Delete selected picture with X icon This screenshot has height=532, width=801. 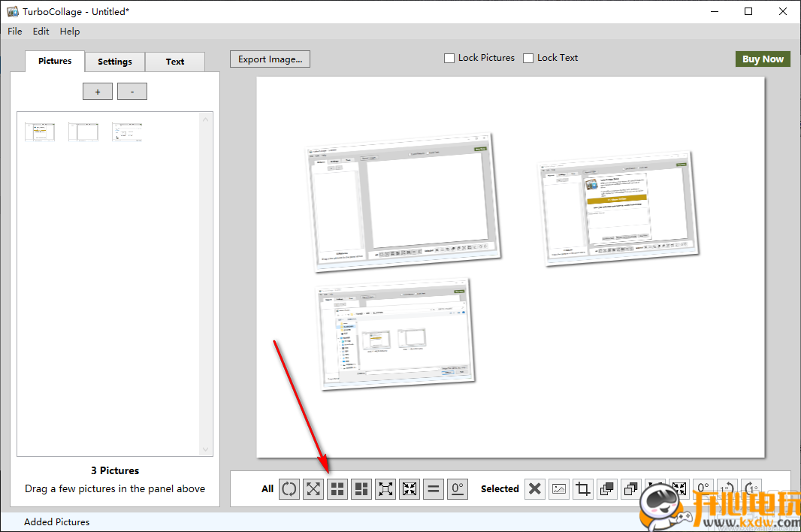coord(534,489)
